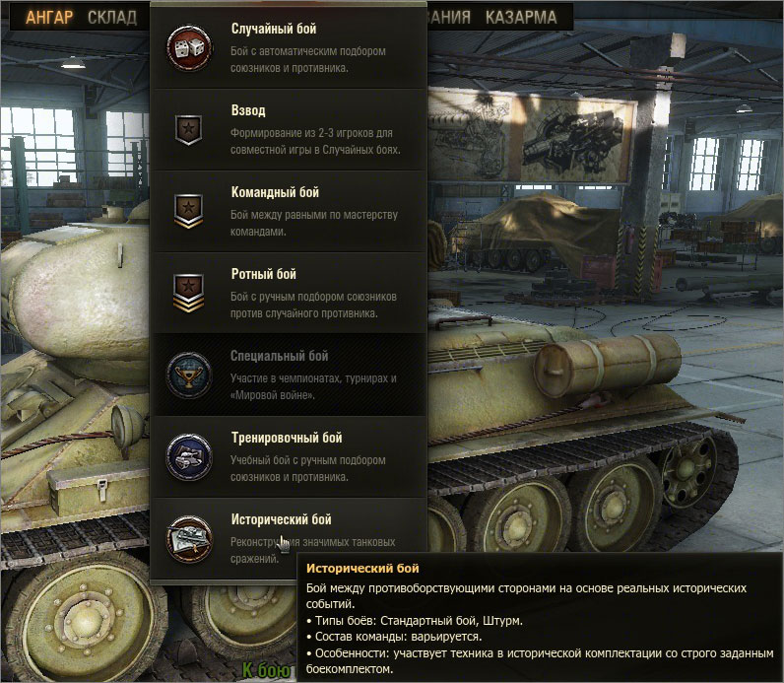Choose Тренировочный бой from the list

pos(287,438)
